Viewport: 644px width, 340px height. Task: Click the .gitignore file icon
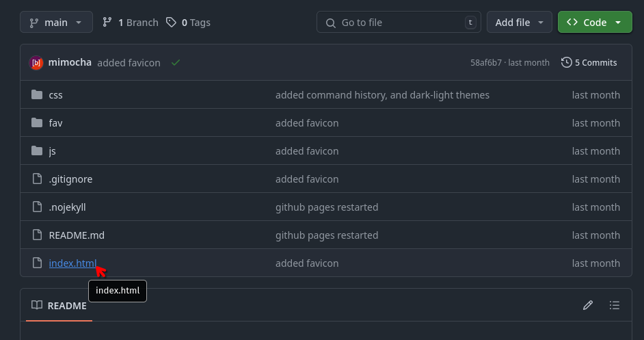pos(37,179)
